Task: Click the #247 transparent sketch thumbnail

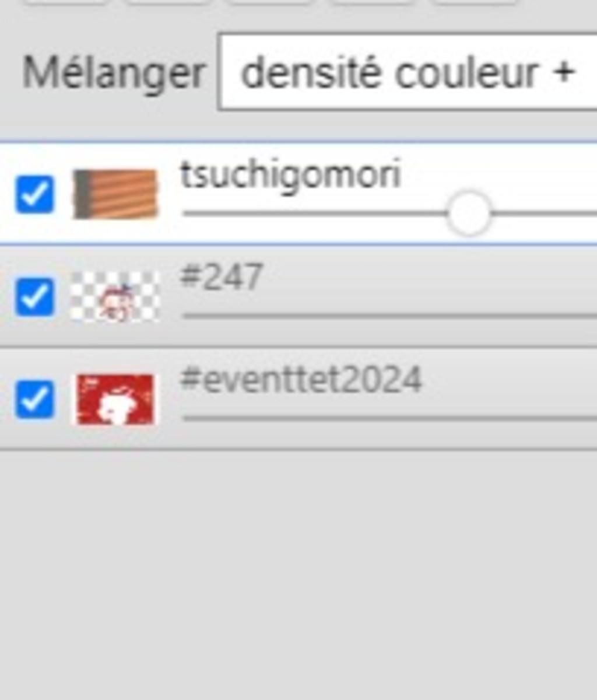Action: pos(115,297)
